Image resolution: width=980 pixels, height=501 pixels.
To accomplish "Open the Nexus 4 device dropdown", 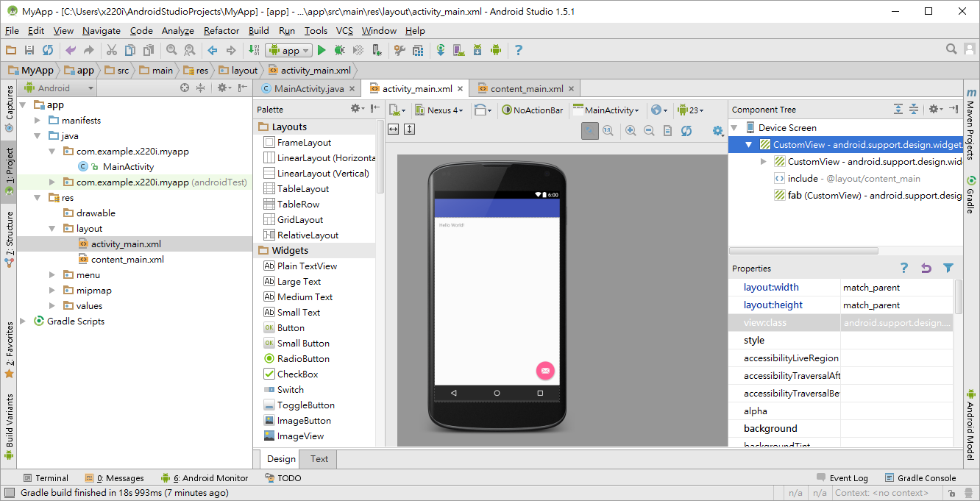I will click(439, 110).
